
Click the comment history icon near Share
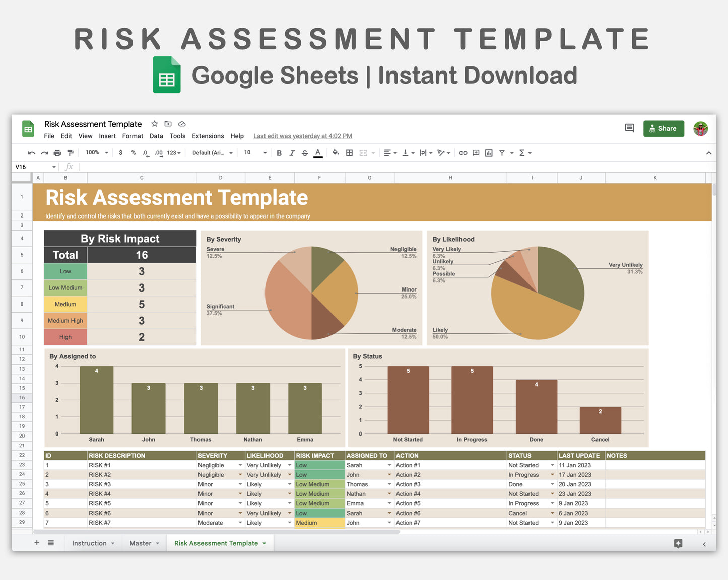click(x=629, y=128)
